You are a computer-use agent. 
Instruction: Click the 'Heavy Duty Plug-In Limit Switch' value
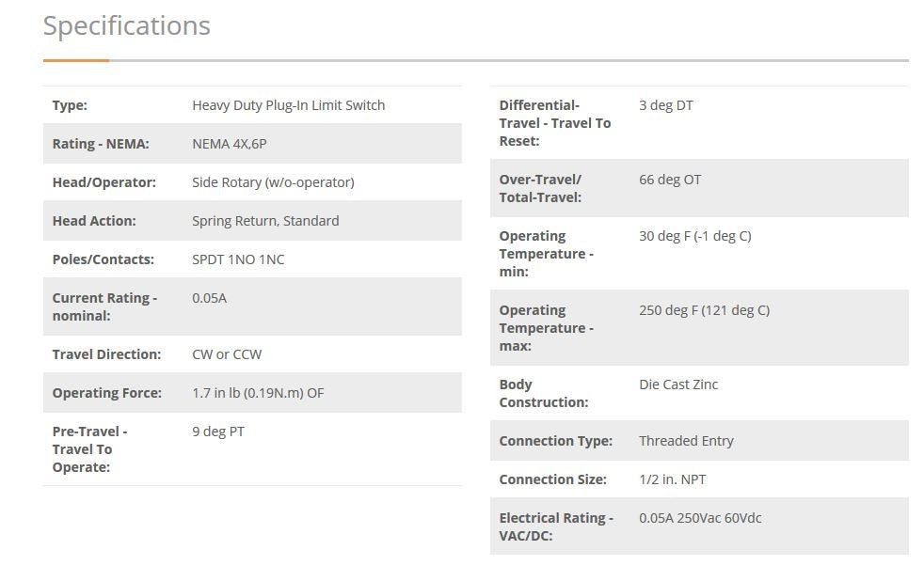click(288, 105)
